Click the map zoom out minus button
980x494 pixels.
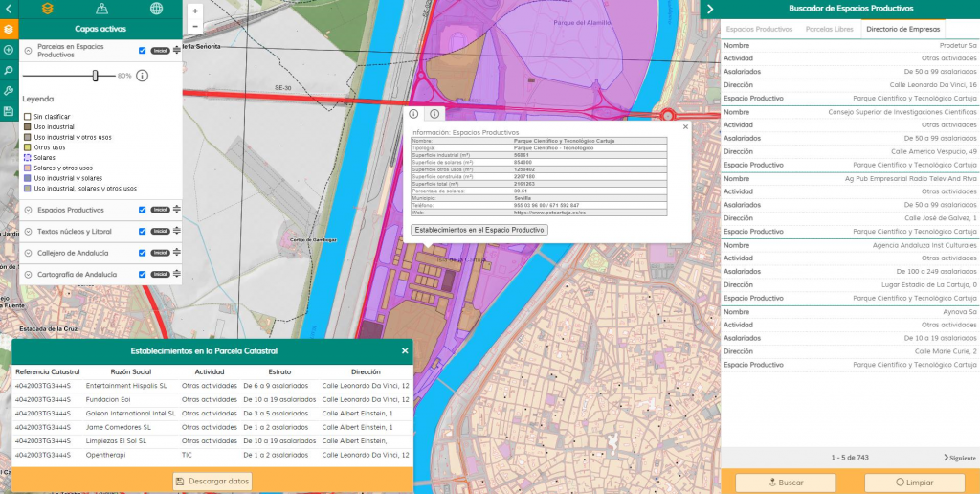pos(195,27)
